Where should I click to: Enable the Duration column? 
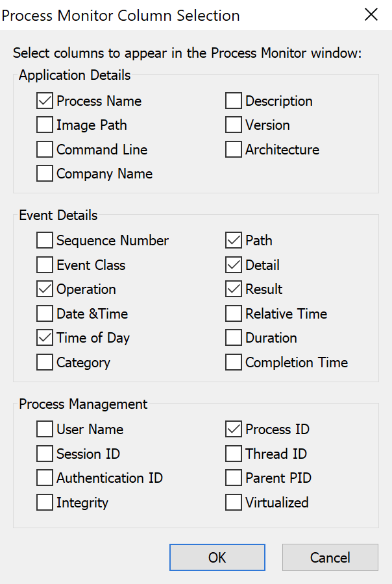[x=234, y=338]
